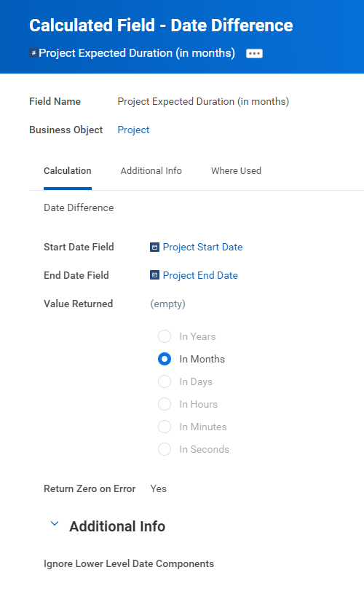Click numeric field icon beside header subtitle
The width and height of the screenshot is (364, 594).
tap(33, 53)
